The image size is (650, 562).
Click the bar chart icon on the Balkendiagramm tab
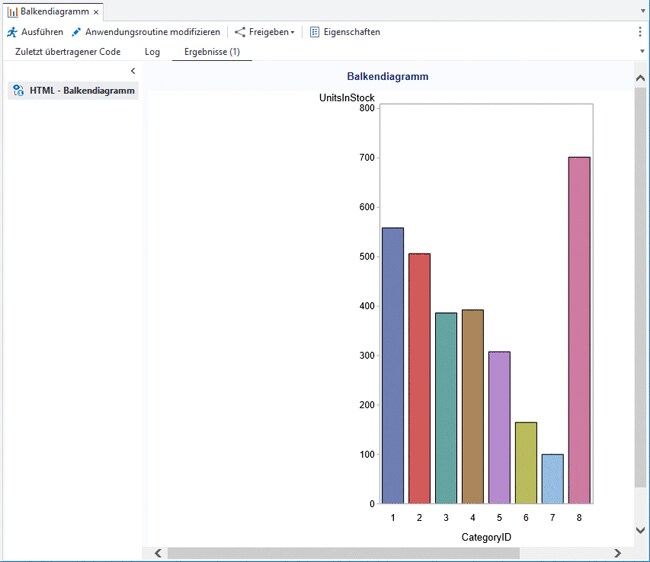tap(12, 12)
